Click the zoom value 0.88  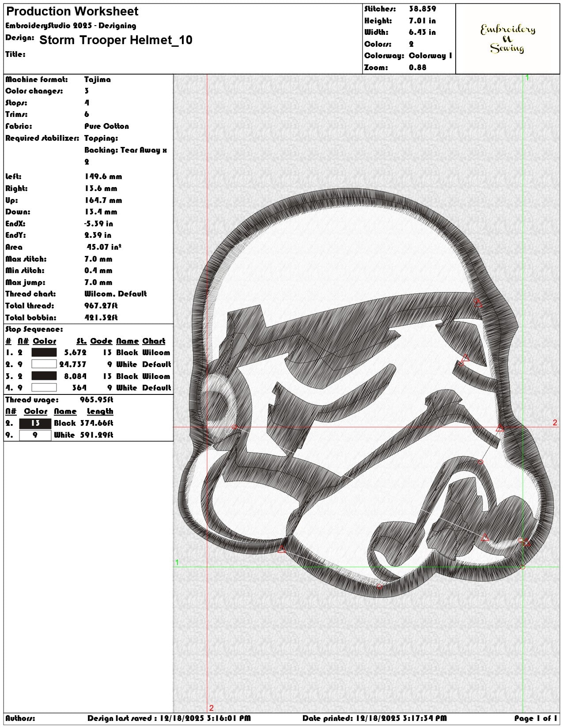417,68
